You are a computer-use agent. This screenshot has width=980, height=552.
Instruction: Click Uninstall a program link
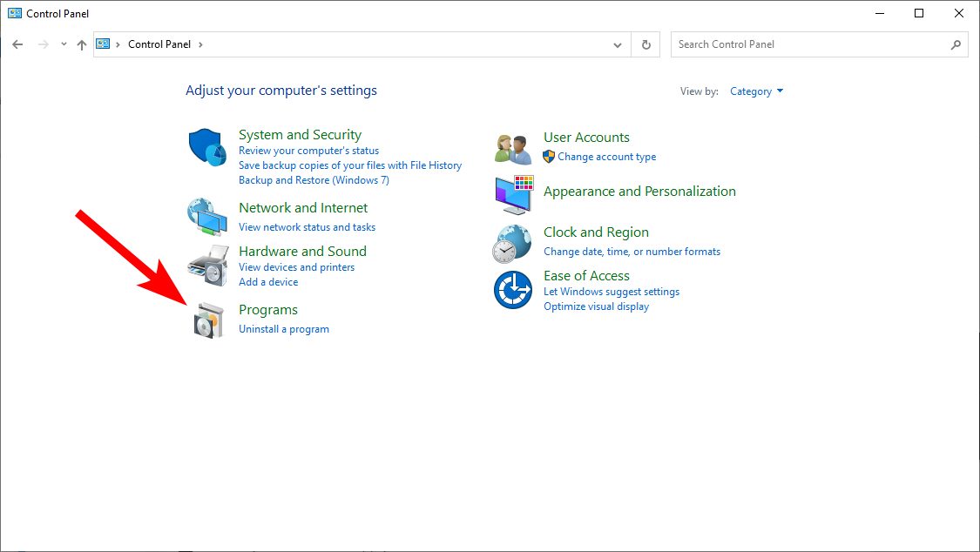[284, 329]
